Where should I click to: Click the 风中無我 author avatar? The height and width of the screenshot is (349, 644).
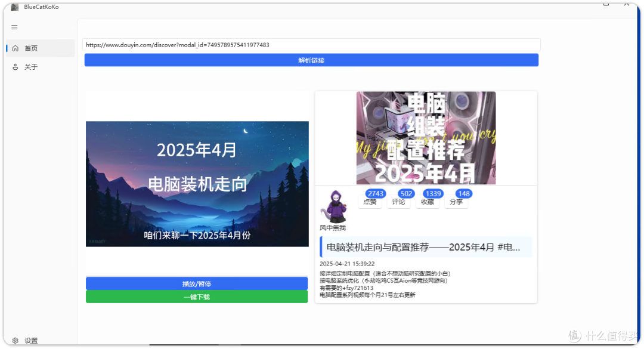(333, 206)
